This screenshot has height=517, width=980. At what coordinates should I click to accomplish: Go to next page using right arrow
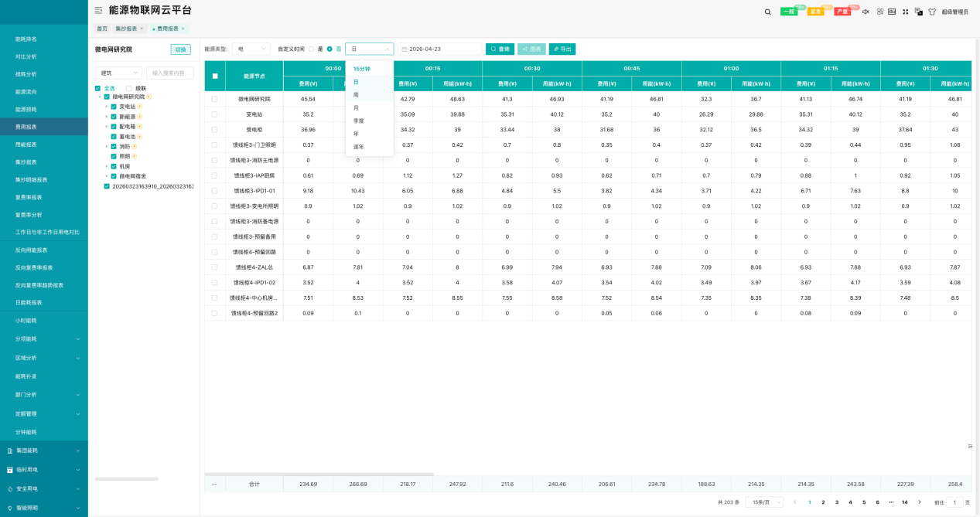919,502
